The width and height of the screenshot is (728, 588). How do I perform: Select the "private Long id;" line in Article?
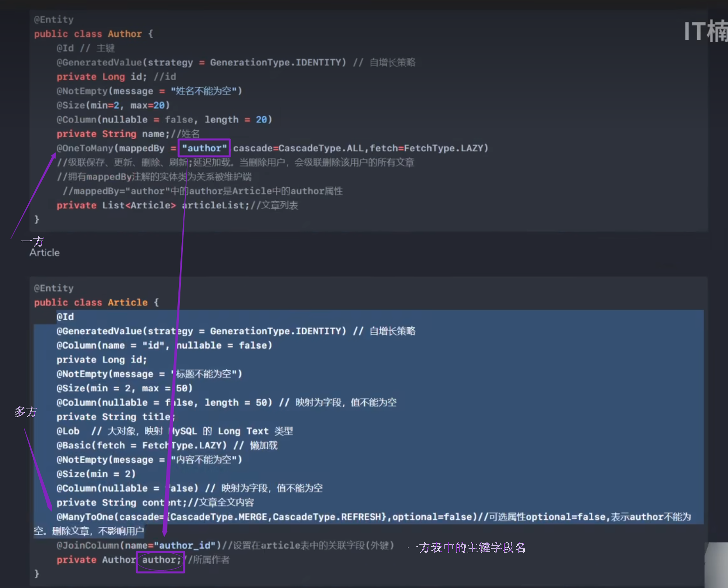[x=102, y=360]
